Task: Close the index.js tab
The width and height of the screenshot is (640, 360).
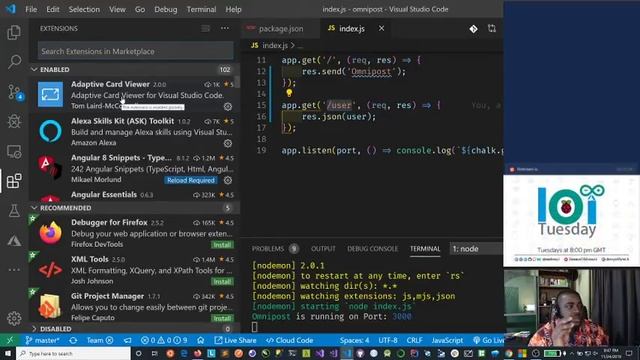Action: pyautogui.click(x=381, y=29)
